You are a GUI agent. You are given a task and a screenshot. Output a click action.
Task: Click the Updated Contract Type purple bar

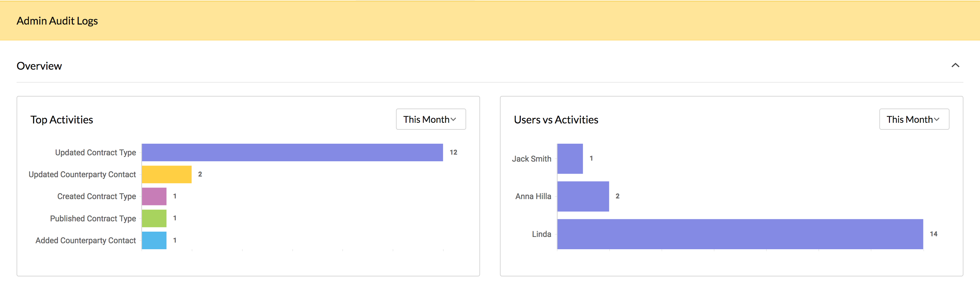coord(292,152)
